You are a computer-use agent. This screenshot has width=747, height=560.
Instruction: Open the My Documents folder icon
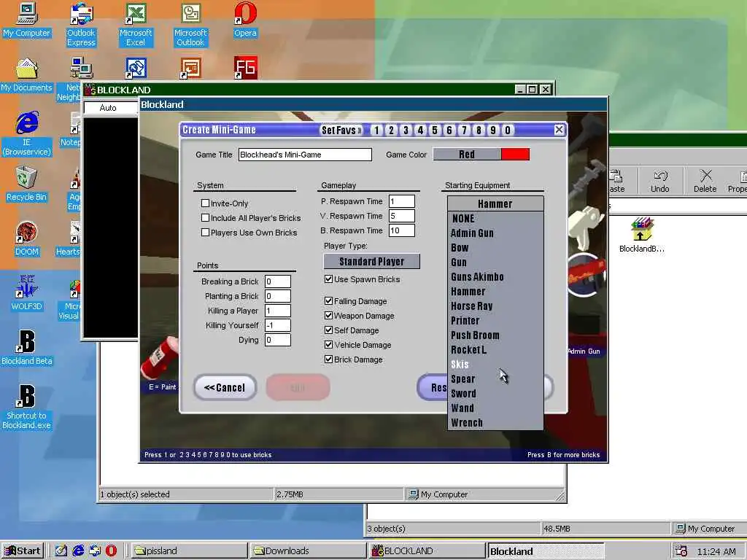tap(27, 75)
